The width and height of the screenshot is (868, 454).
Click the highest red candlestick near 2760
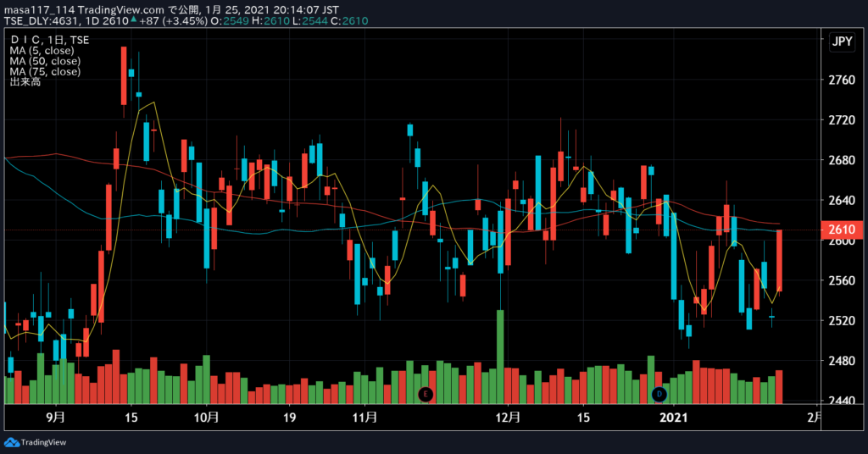(124, 75)
